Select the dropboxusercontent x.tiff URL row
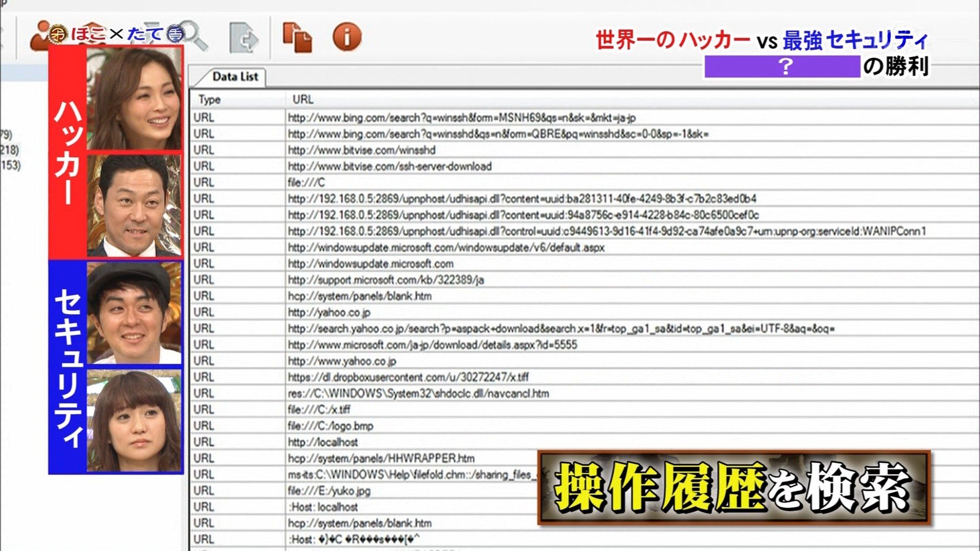 (x=408, y=377)
